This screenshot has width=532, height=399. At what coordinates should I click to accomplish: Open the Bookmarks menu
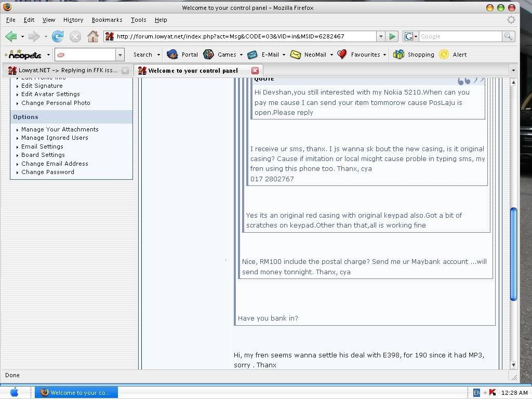pos(107,20)
